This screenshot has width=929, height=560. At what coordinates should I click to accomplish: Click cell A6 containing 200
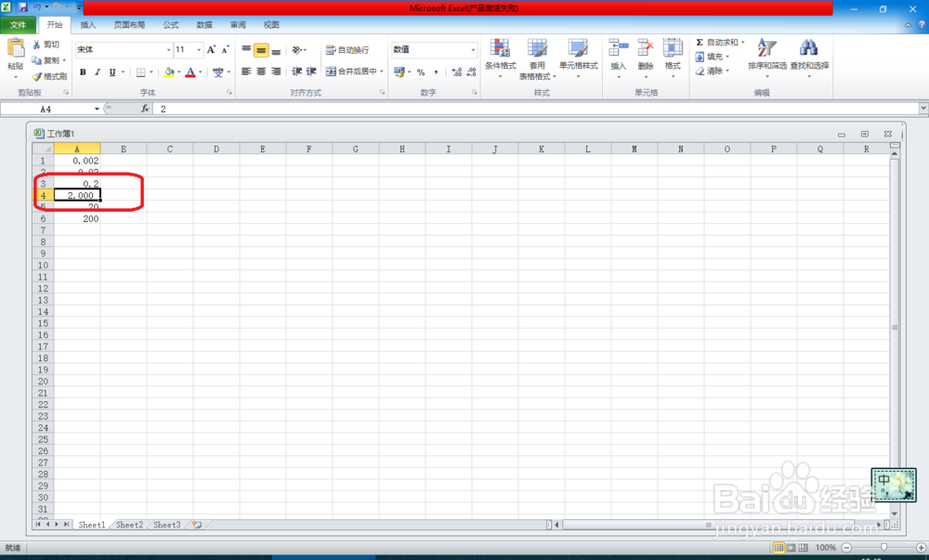click(77, 218)
